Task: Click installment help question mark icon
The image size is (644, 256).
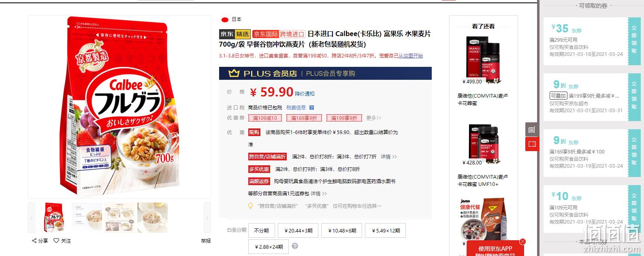Action: point(295,246)
